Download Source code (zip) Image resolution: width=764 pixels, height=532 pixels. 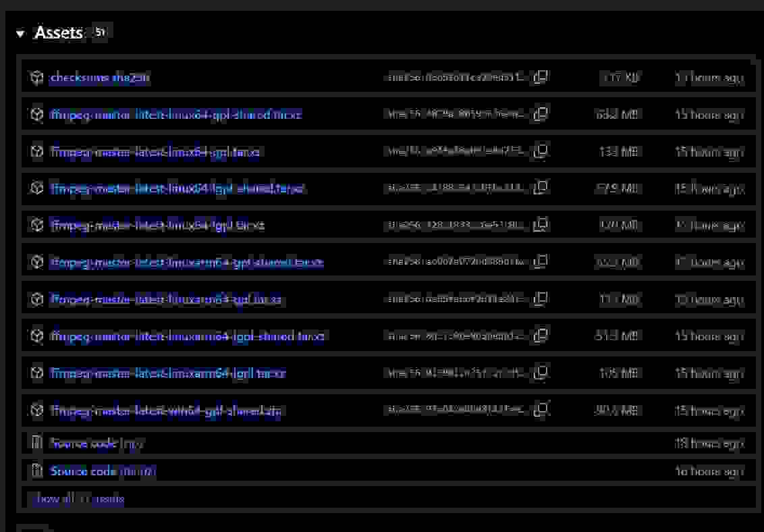click(97, 444)
